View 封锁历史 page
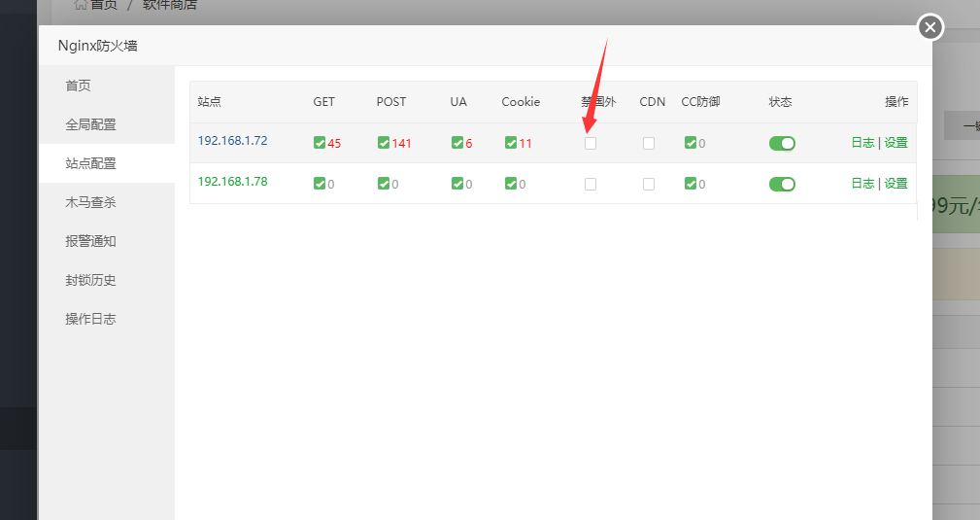The height and width of the screenshot is (520, 980). (90, 280)
